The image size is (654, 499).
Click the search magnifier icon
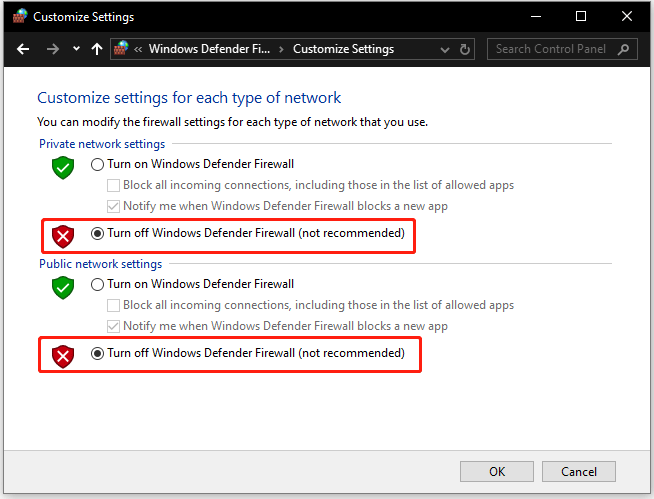pos(623,49)
